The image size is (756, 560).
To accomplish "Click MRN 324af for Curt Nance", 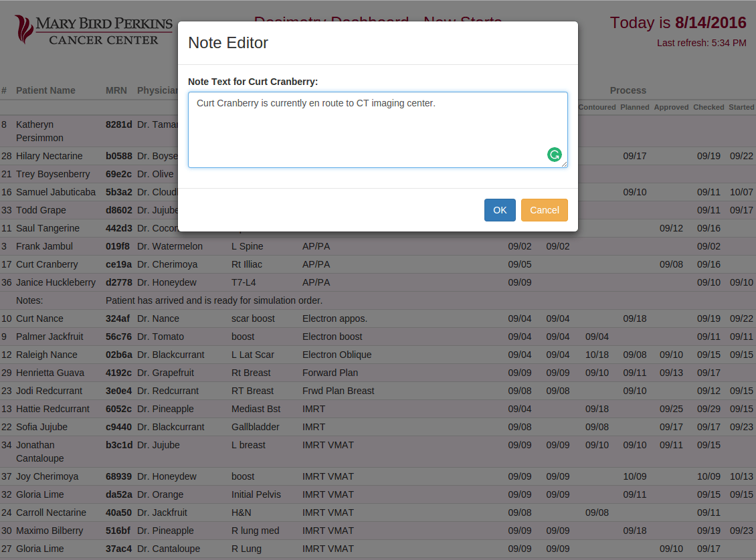I will (118, 318).
